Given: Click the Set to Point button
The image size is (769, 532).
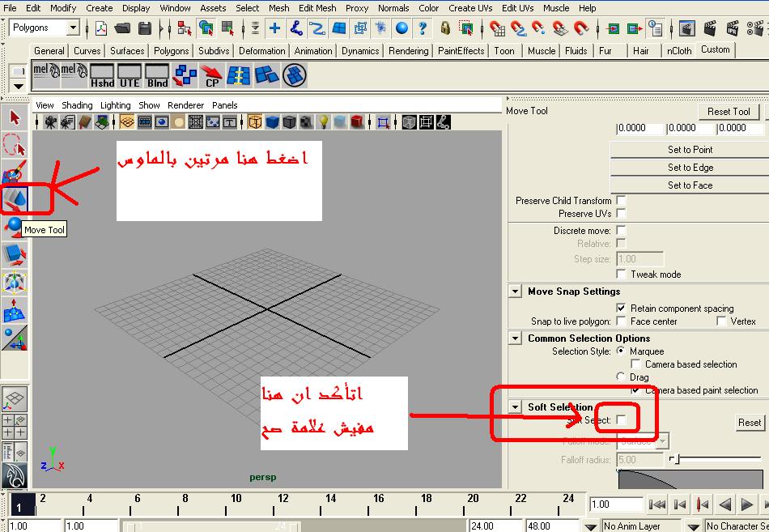Looking at the screenshot, I should point(690,150).
